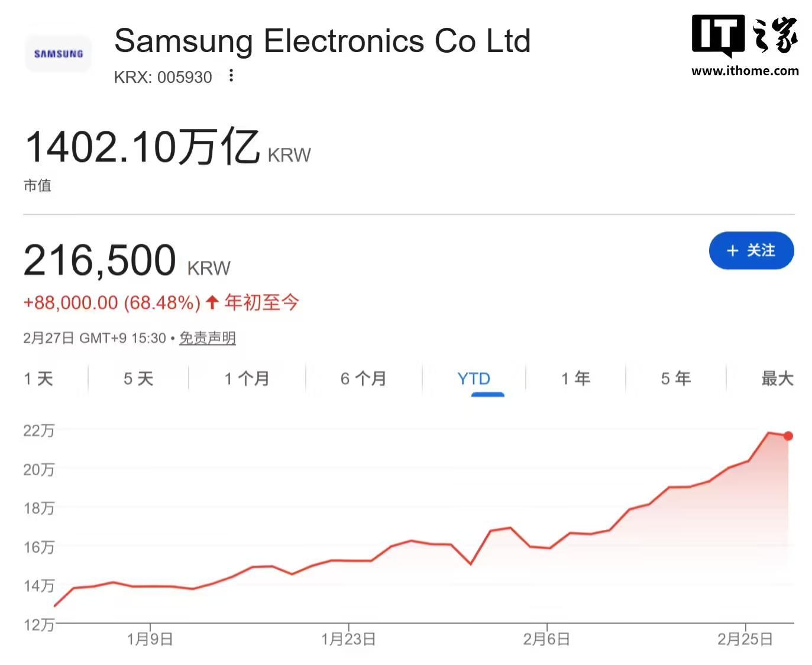
Task: Switch to the 5 年 range tab
Action: pyautogui.click(x=675, y=379)
